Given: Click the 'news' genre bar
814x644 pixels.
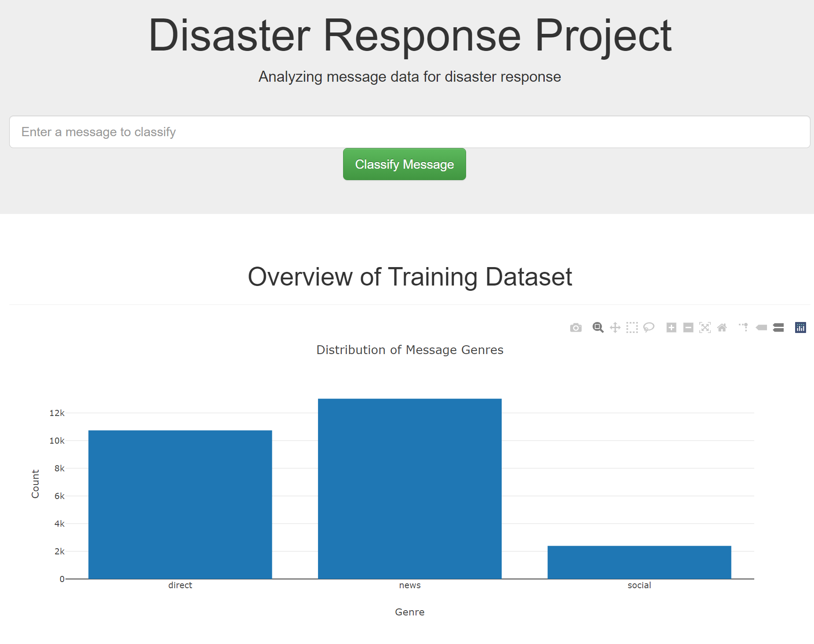Looking at the screenshot, I should tap(409, 488).
